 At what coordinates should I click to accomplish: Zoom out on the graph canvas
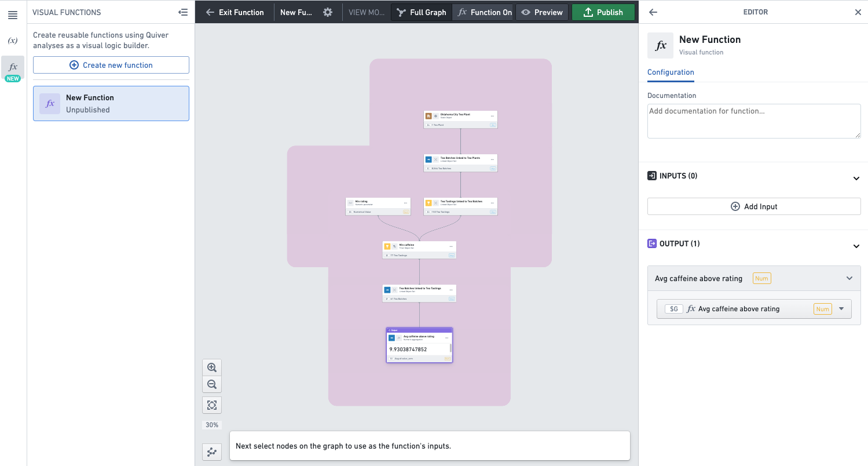(212, 384)
